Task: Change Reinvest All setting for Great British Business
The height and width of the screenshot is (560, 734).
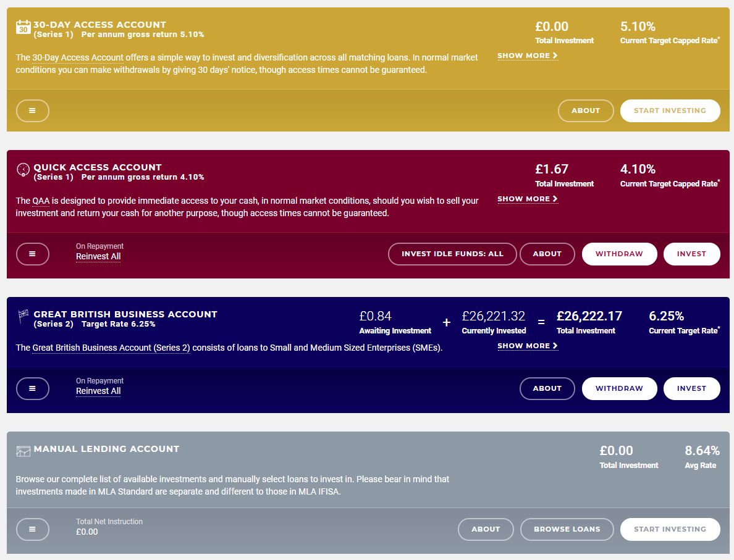Action: [x=98, y=391]
